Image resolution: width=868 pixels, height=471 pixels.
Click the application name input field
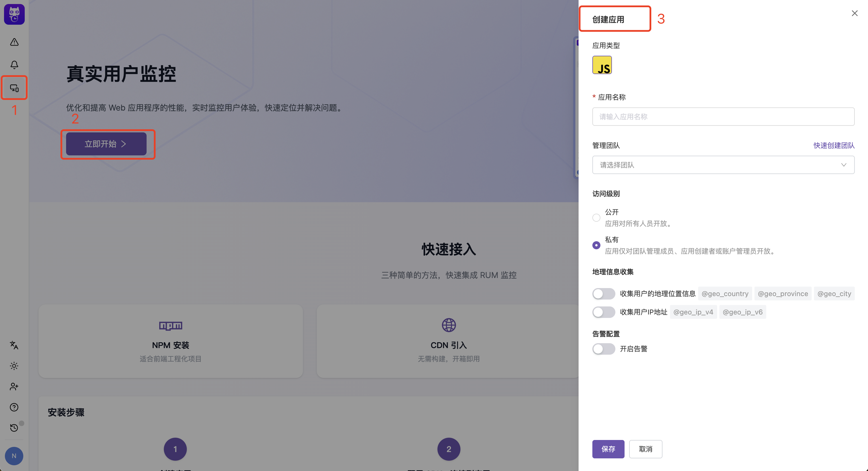pos(723,117)
